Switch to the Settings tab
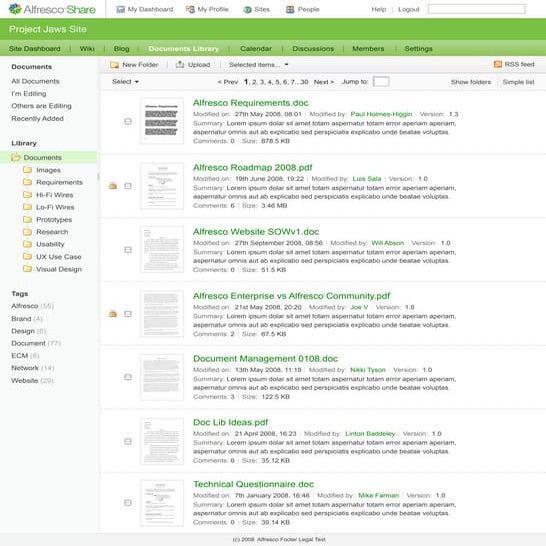The height and width of the screenshot is (546, 546). pos(418,48)
